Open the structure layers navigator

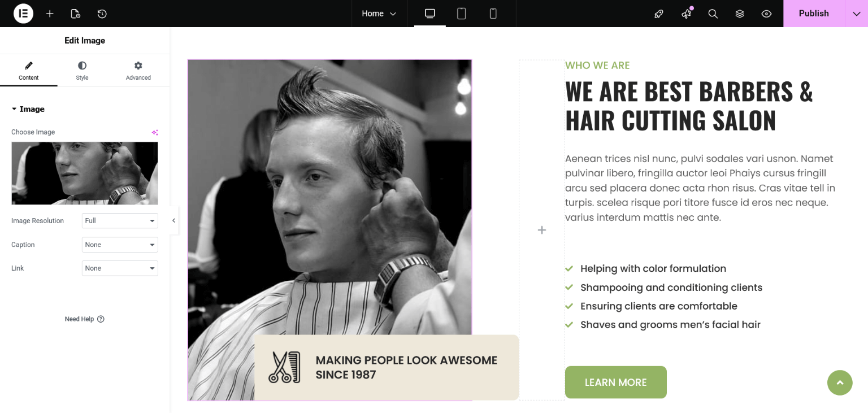point(740,14)
